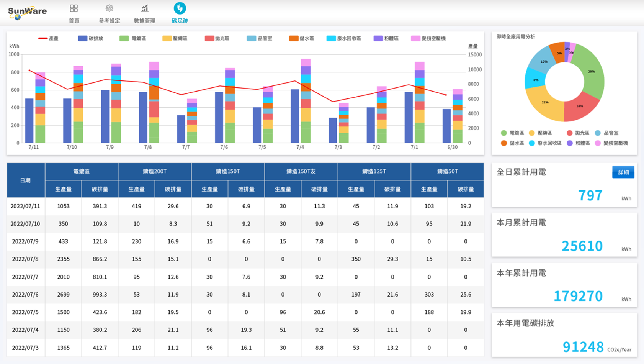Screen dimensions: 644x364
Task: Open the 數據管理 menu label
Action: pyautogui.click(x=144, y=21)
